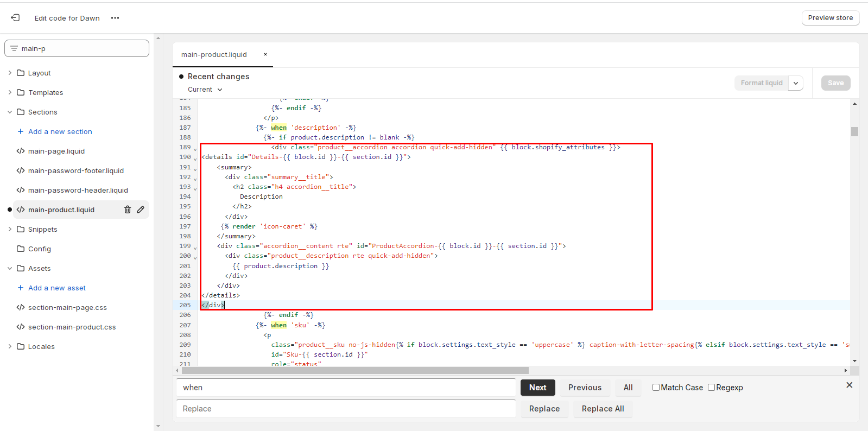The height and width of the screenshot is (431, 868).
Task: Click the Preview store button
Action: [x=831, y=18]
